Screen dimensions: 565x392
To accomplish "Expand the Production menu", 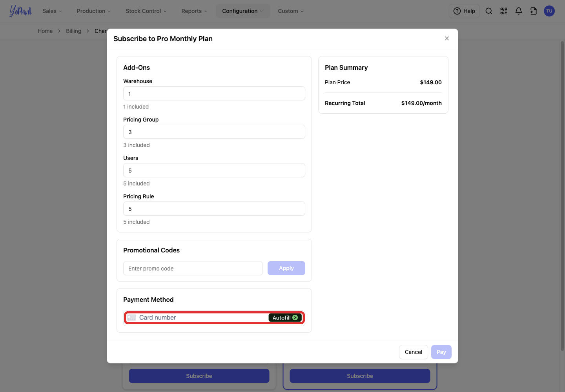I will (94, 11).
